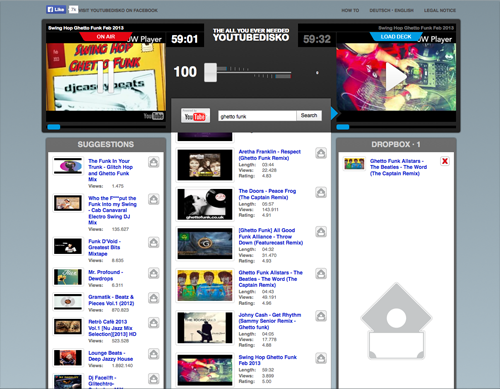The width and height of the screenshot is (500, 389).
Task: Click the crossfader handle
Action: pyautogui.click(x=211, y=72)
